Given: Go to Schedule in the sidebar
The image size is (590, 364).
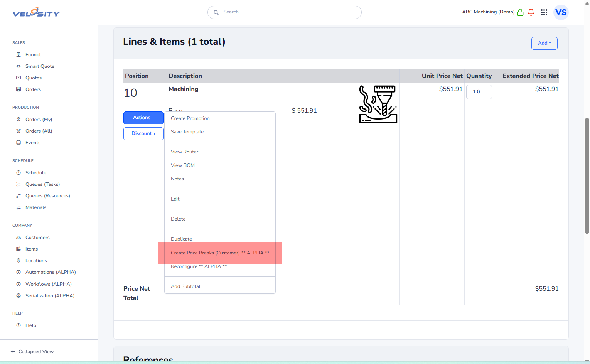Looking at the screenshot, I should tap(35, 173).
